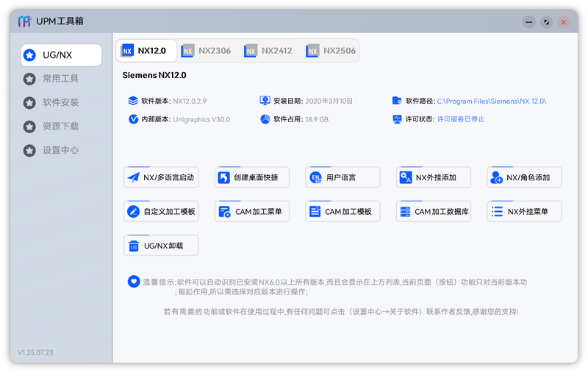Click the NX/角色添加 user-plus icon
The image size is (588, 373).
497,177
